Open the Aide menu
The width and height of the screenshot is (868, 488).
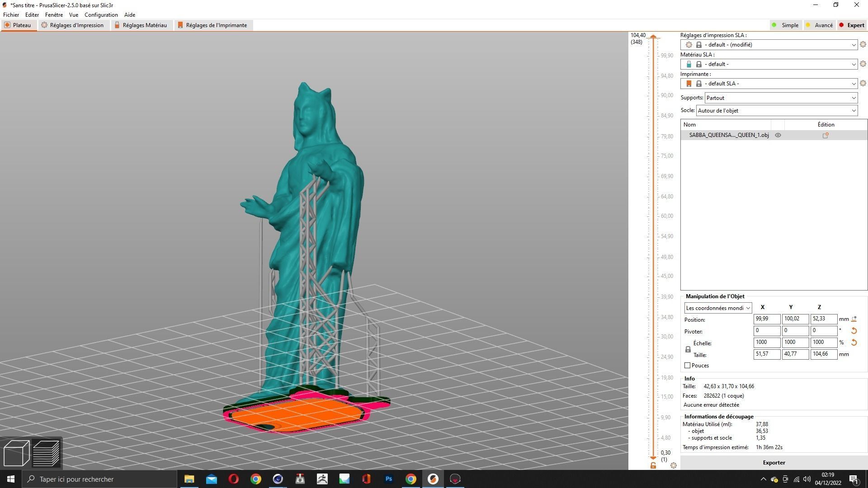pos(130,15)
